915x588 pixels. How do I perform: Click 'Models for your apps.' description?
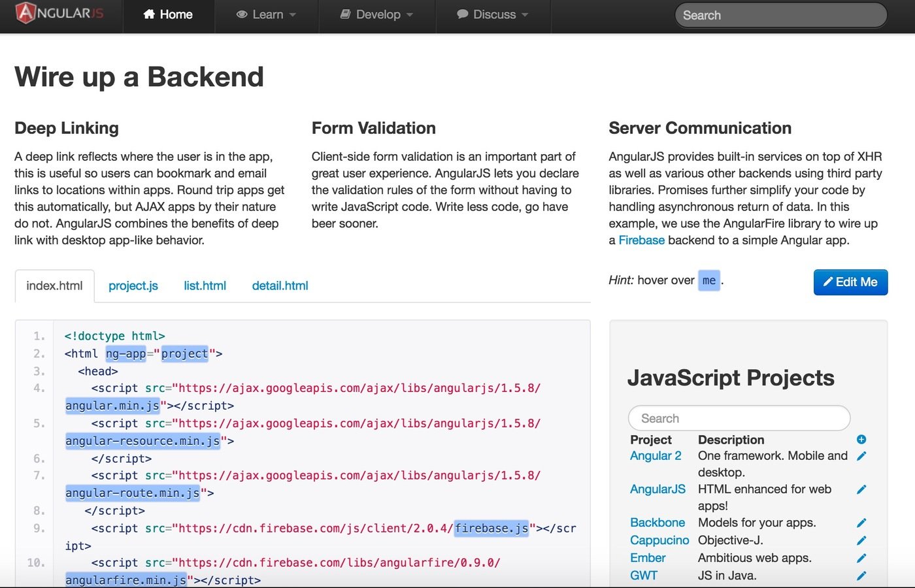(757, 523)
